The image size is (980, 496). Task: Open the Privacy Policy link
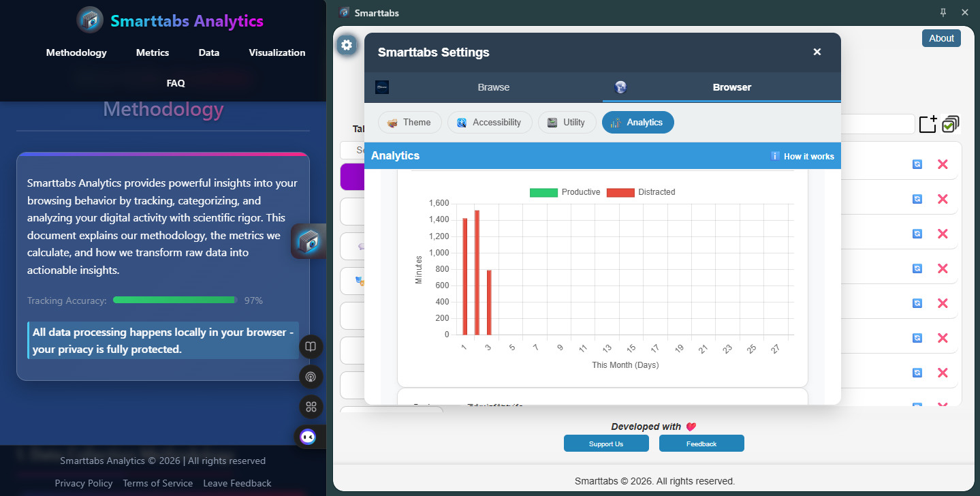[x=84, y=483]
